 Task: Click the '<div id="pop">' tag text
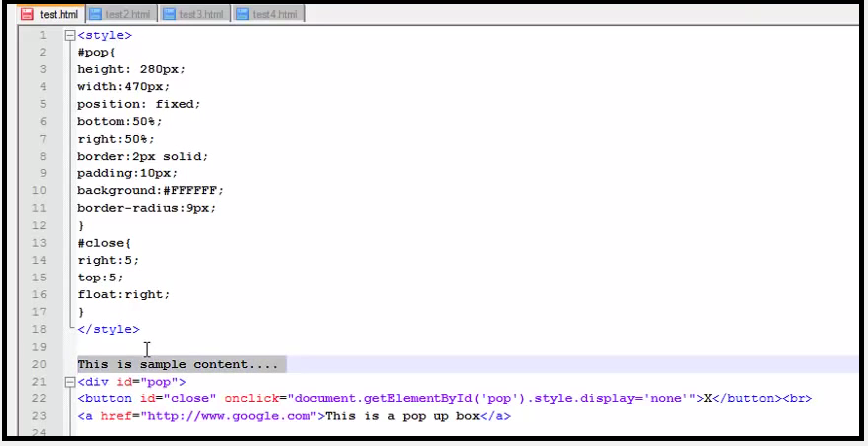pyautogui.click(x=132, y=382)
